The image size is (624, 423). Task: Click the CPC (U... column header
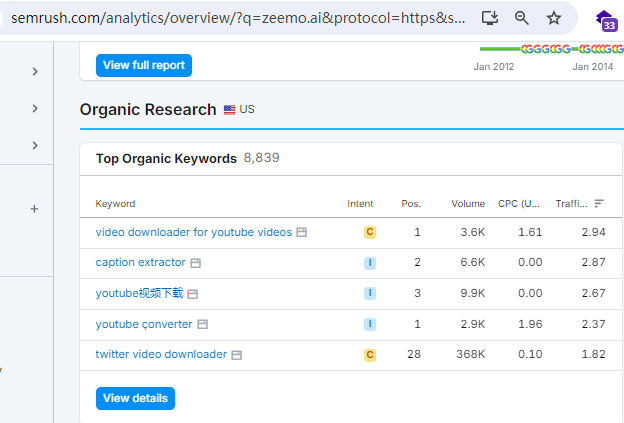(x=519, y=204)
